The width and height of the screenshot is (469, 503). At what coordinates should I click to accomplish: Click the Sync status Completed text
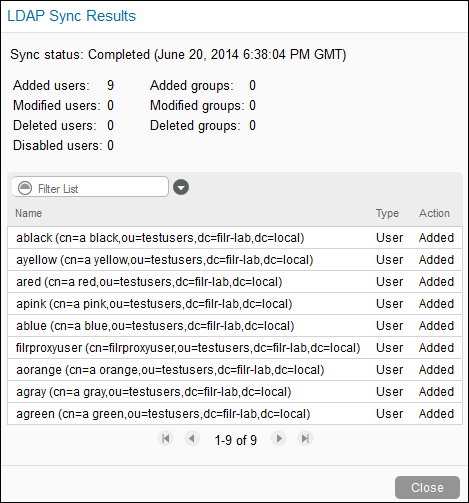[x=178, y=54]
